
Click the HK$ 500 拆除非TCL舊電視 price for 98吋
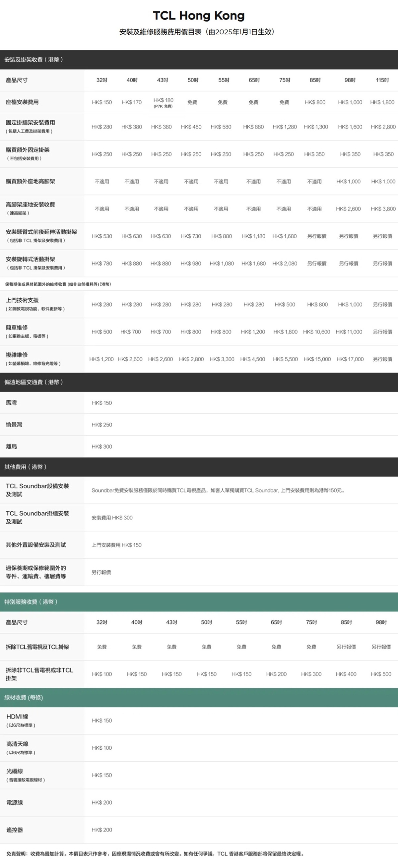[x=381, y=674]
